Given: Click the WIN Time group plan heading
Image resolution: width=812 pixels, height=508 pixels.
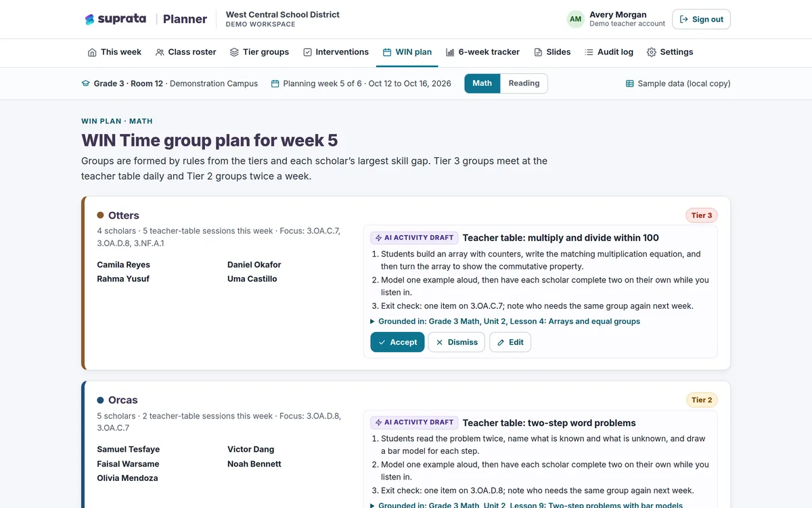Looking at the screenshot, I should click(210, 141).
